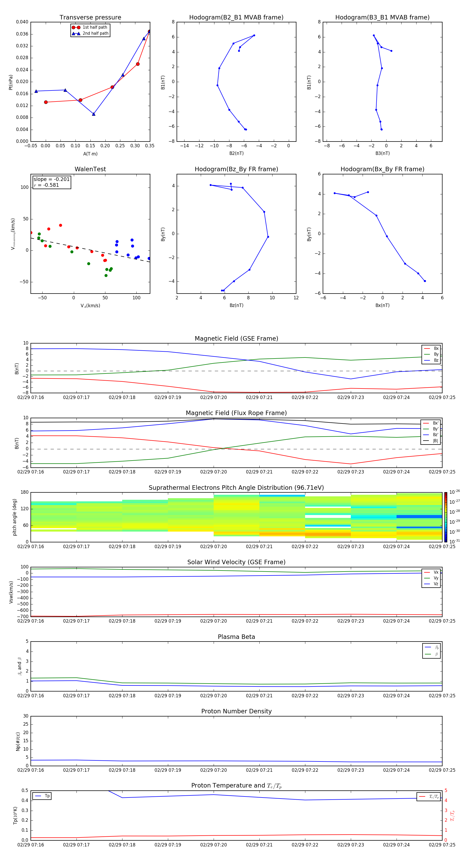
Task: Click the |B| entry in Flux Rope legend
Action: (431, 441)
